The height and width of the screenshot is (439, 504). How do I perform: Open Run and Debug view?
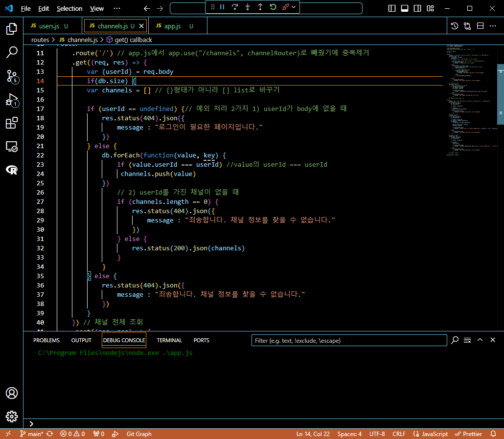[x=12, y=100]
